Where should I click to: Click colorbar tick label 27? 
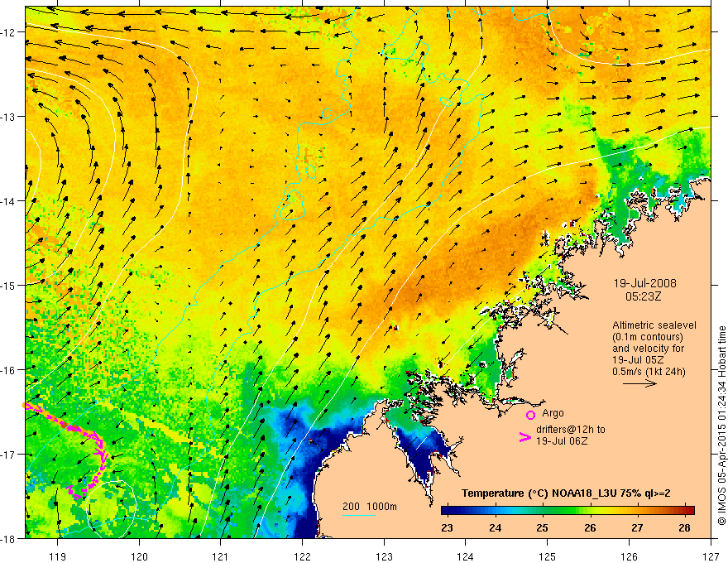638,527
